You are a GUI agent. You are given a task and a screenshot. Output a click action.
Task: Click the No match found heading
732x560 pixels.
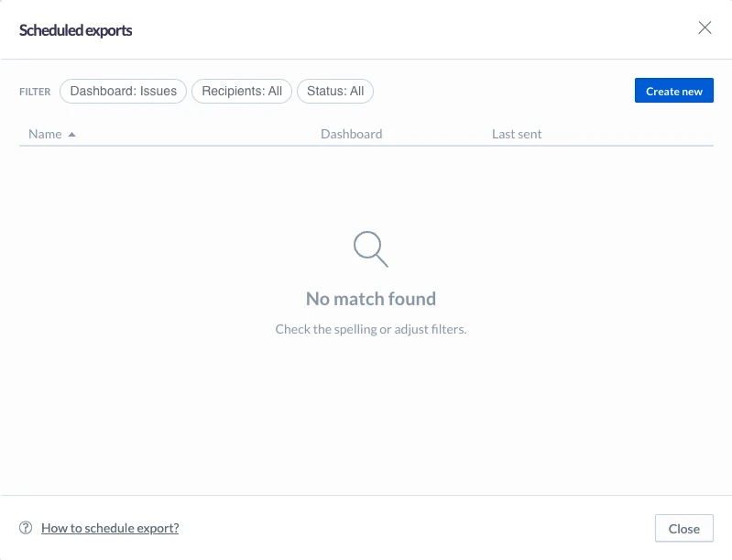coord(371,299)
